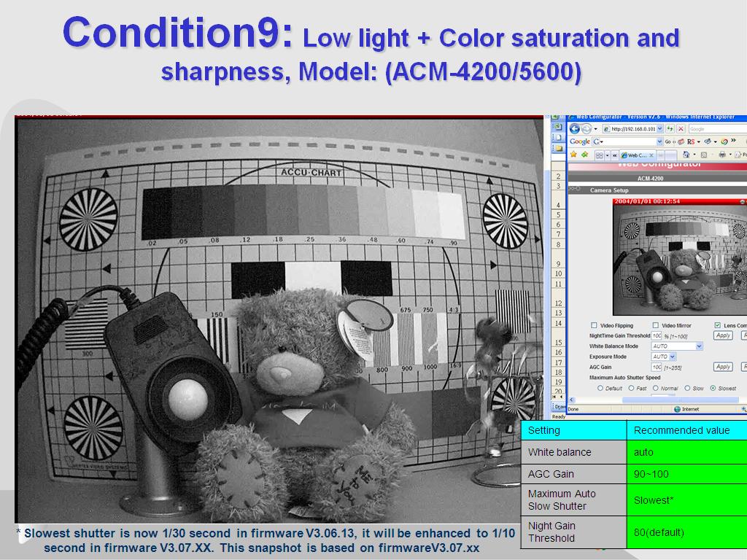Select the Slow shutter speed radio

pos(687,388)
